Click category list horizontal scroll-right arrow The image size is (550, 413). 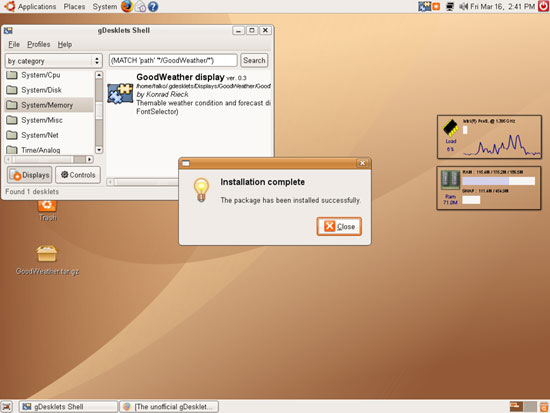click(89, 159)
